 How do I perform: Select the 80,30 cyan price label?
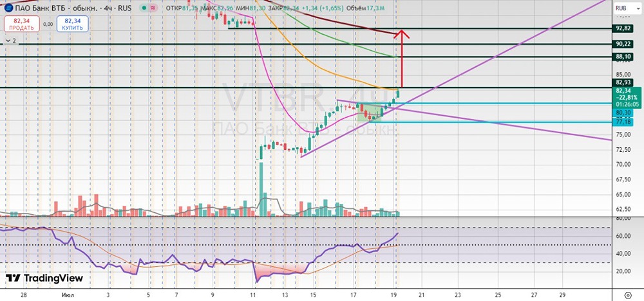(x=623, y=113)
